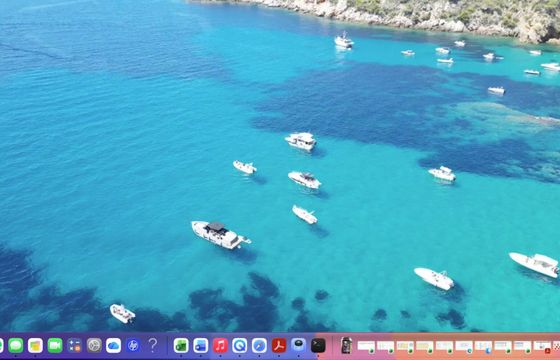This screenshot has height=360, width=560.
Task: Open the iCloud cloud icon in Dock
Action: [113, 345]
